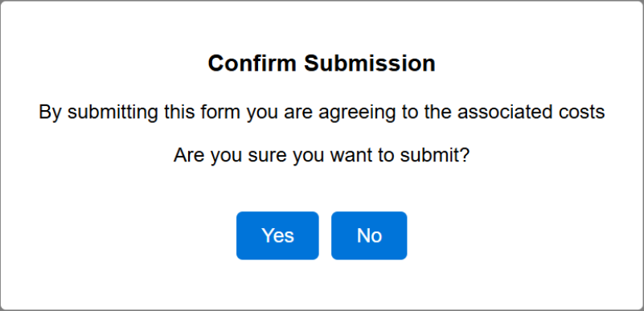Proceed with form submission using Yes
This screenshot has height=311, width=644.
(277, 235)
